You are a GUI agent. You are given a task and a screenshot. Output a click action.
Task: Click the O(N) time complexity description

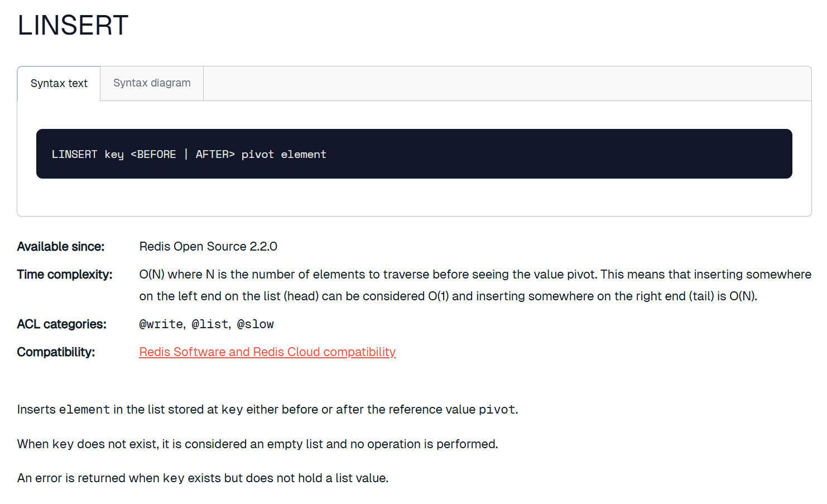coord(475,285)
